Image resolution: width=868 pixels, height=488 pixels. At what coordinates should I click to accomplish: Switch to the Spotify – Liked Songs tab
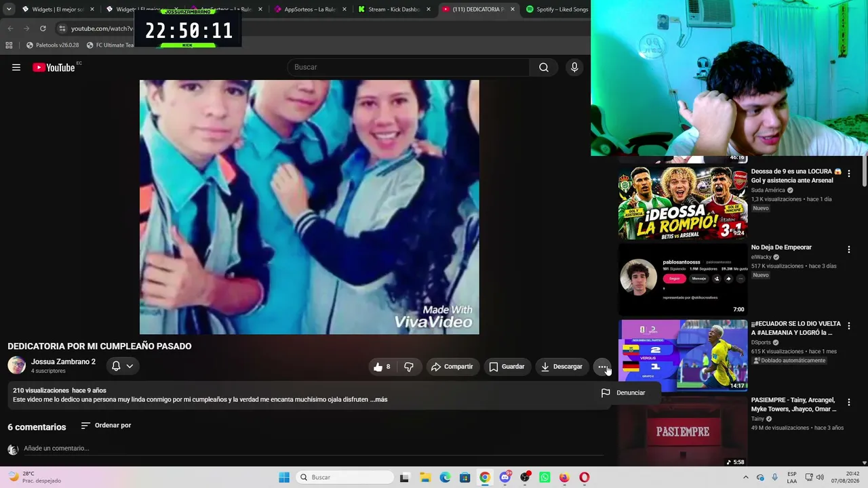557,9
